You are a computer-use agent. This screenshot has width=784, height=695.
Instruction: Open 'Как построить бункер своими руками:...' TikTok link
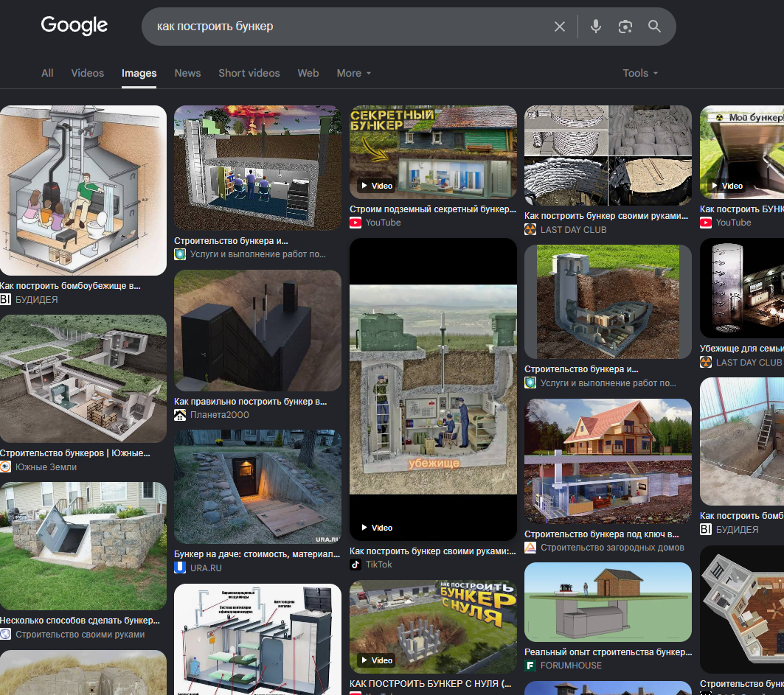click(432, 551)
